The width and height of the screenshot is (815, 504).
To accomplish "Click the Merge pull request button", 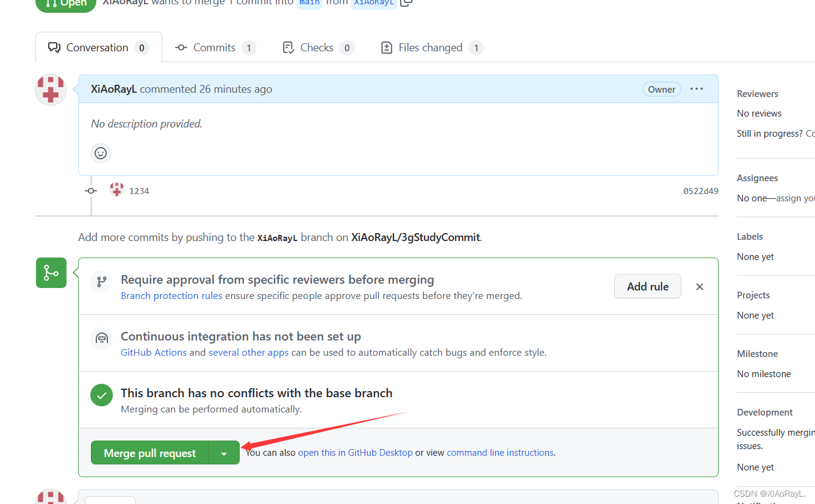I will [149, 453].
